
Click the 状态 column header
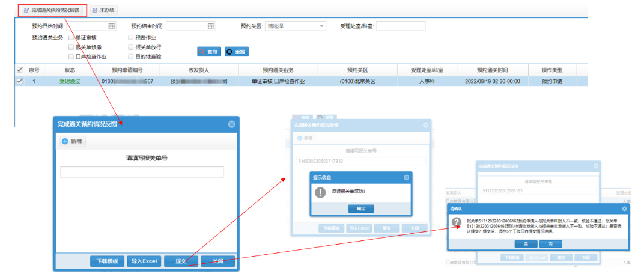coord(70,70)
